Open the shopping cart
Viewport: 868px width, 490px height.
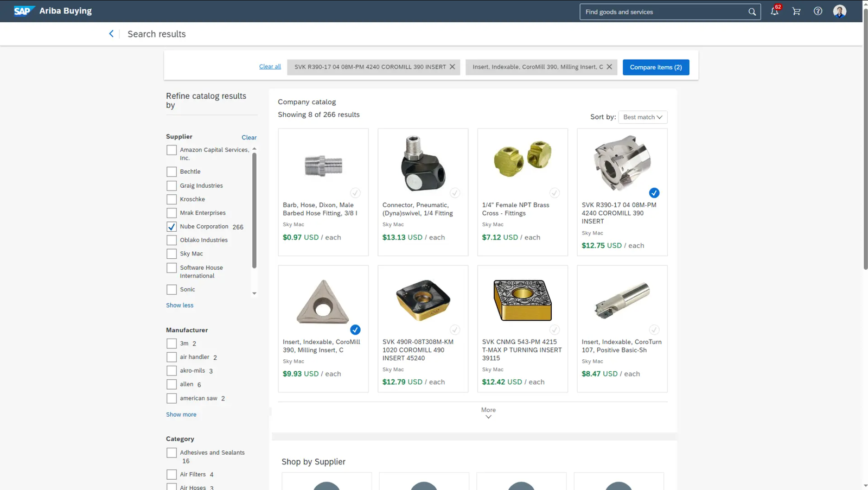pyautogui.click(x=796, y=11)
